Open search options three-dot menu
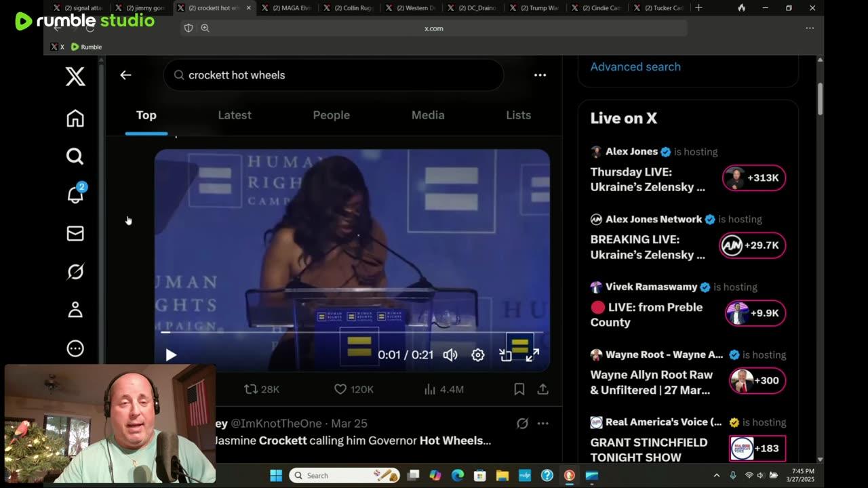 540,75
